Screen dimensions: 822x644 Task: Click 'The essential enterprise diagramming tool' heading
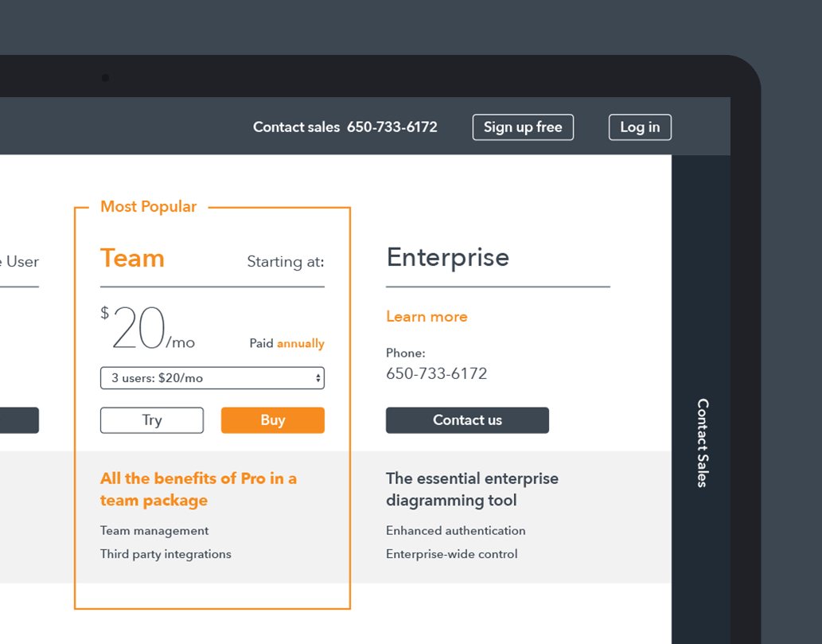(472, 490)
